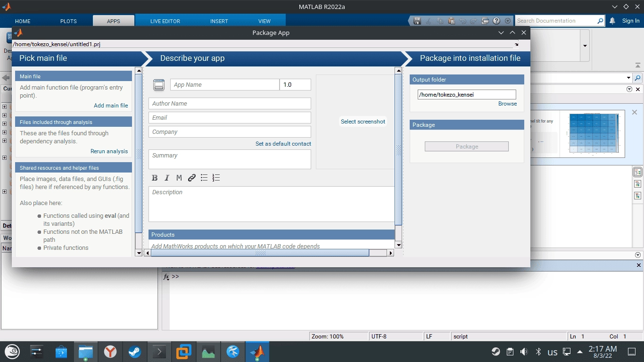Click the Undo arrow in MATLAB toolbar
The width and height of the screenshot is (644, 362).
(x=463, y=21)
